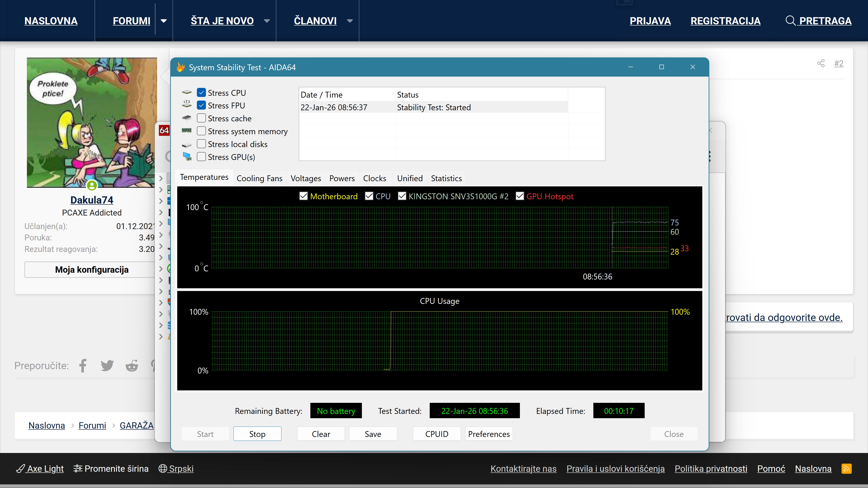Expand the Forumi dropdown arrow
868x488 pixels.
point(164,21)
